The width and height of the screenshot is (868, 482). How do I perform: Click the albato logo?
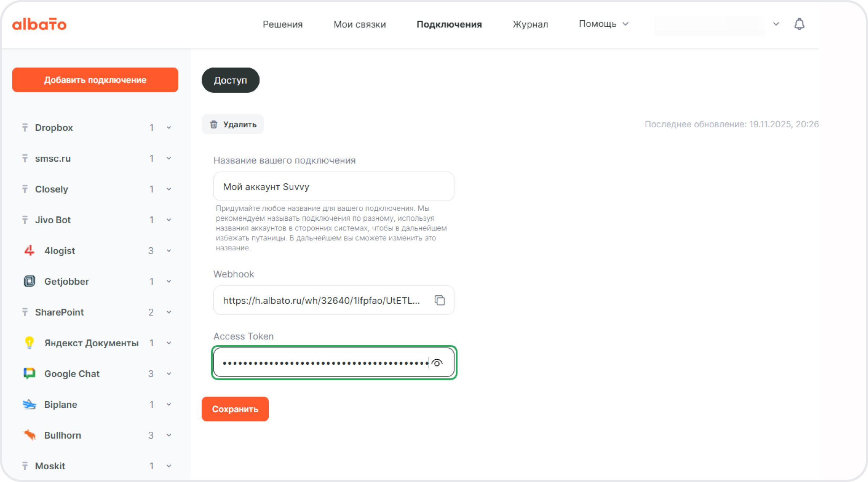tap(39, 24)
